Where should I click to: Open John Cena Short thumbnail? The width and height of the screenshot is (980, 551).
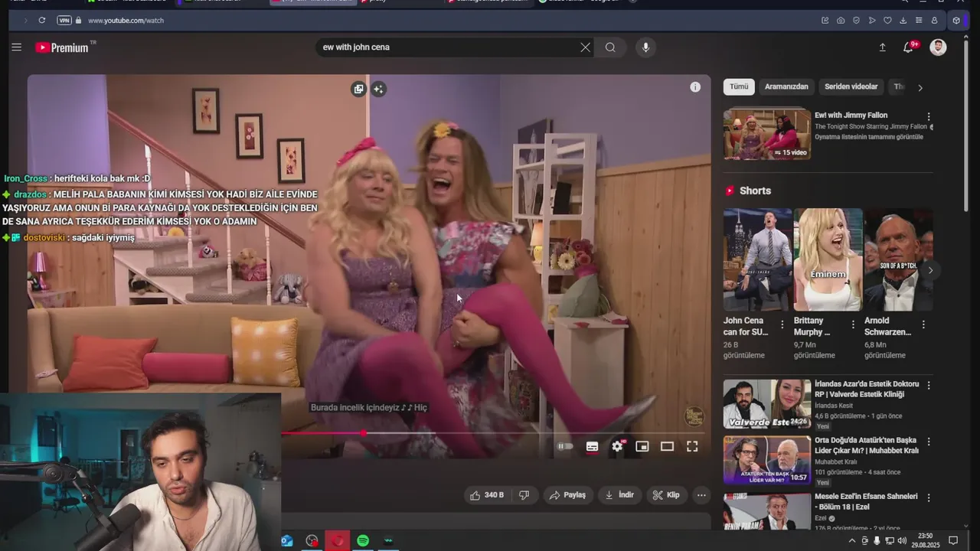[758, 259]
